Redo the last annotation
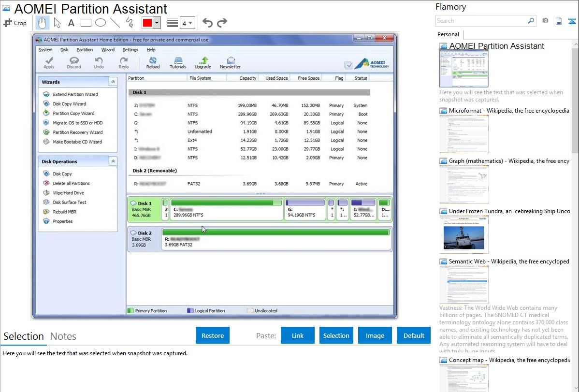The width and height of the screenshot is (579, 392). tap(222, 23)
